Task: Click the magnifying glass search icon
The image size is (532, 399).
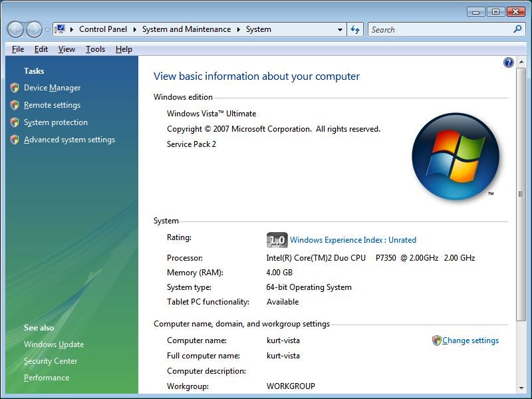Action: coord(518,29)
